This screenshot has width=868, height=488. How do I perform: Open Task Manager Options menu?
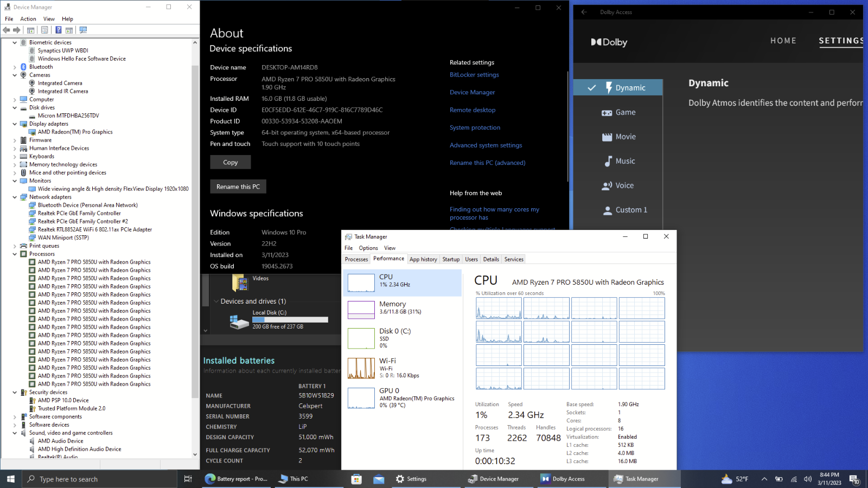click(368, 248)
